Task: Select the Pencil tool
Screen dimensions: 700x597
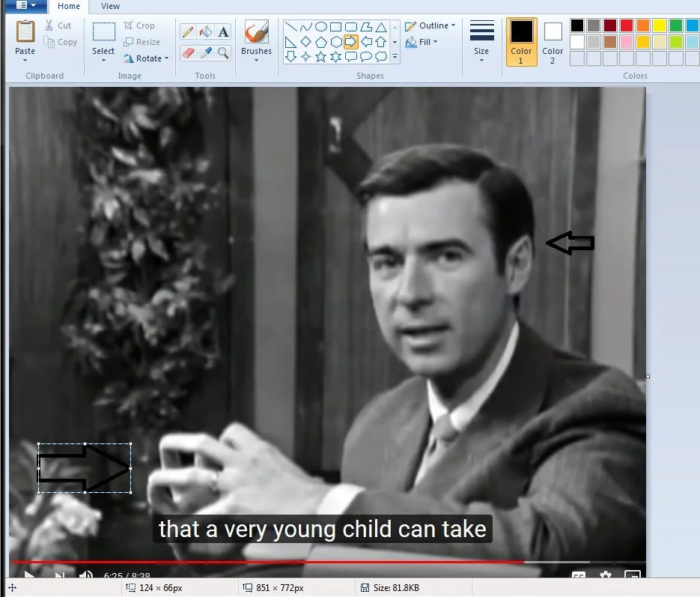Action: coord(187,30)
